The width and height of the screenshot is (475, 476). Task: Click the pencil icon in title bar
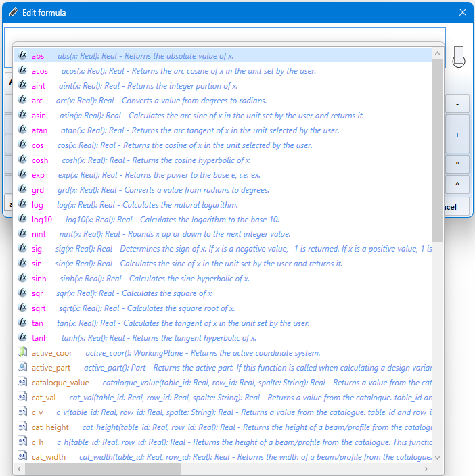(x=14, y=13)
